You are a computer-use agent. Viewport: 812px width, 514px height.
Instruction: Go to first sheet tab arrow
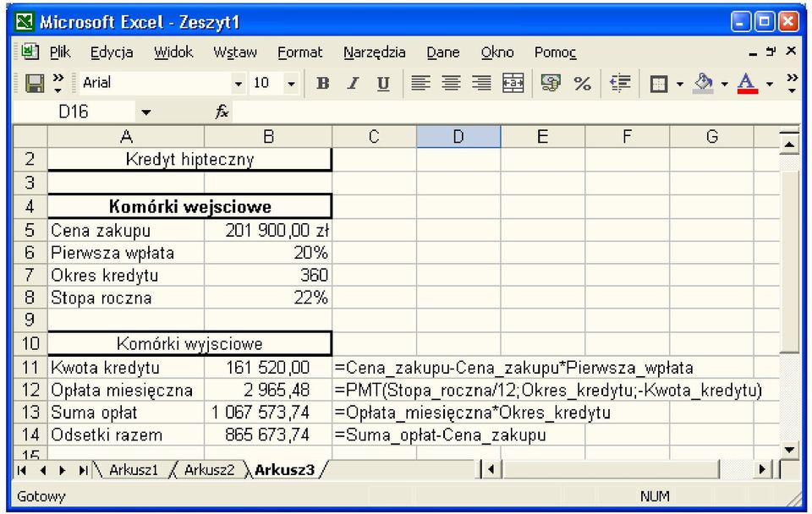click(x=22, y=470)
